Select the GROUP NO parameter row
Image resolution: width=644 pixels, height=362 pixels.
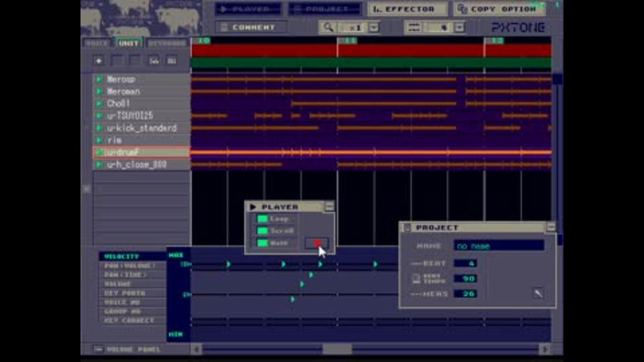132,311
